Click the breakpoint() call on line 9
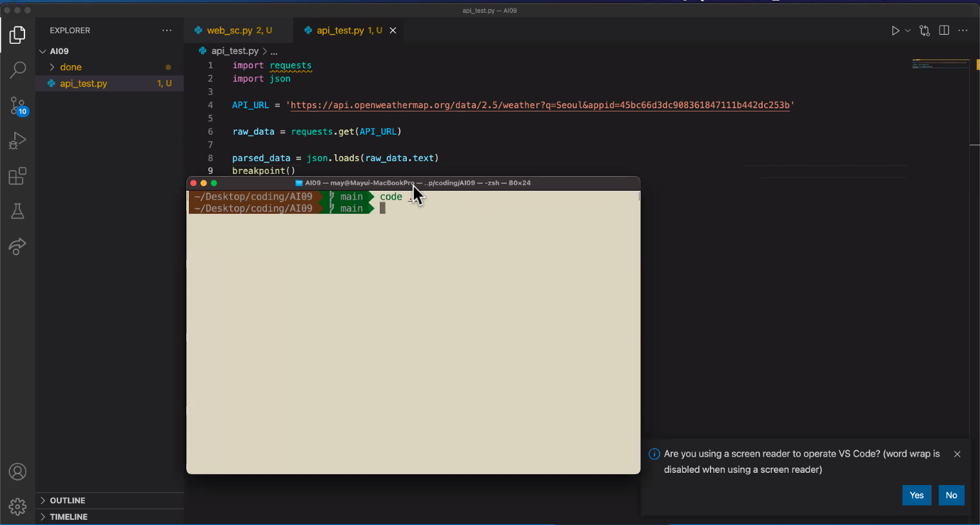The height and width of the screenshot is (525, 980). click(264, 171)
